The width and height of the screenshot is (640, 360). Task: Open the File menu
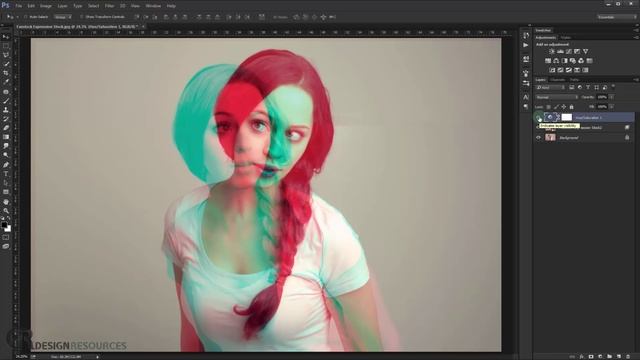pyautogui.click(x=18, y=6)
